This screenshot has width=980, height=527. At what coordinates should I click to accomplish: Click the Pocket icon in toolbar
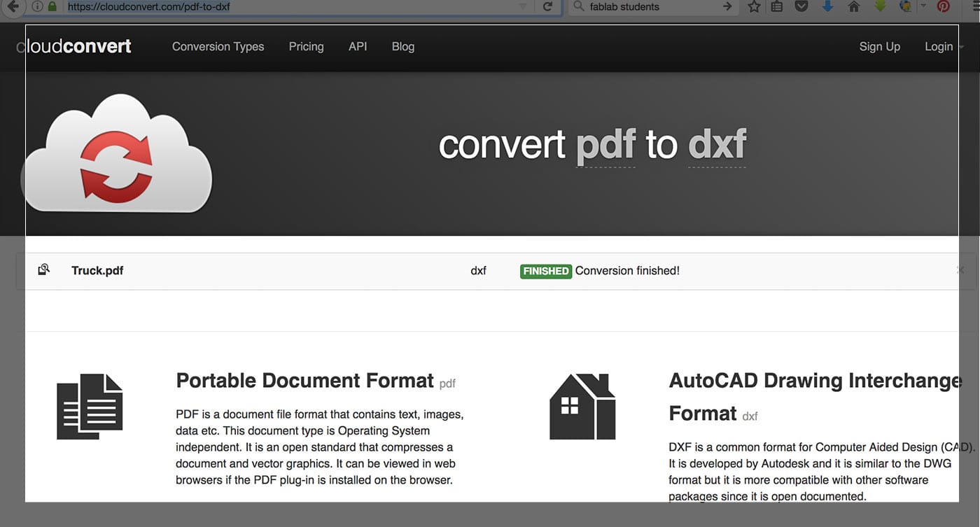801,6
